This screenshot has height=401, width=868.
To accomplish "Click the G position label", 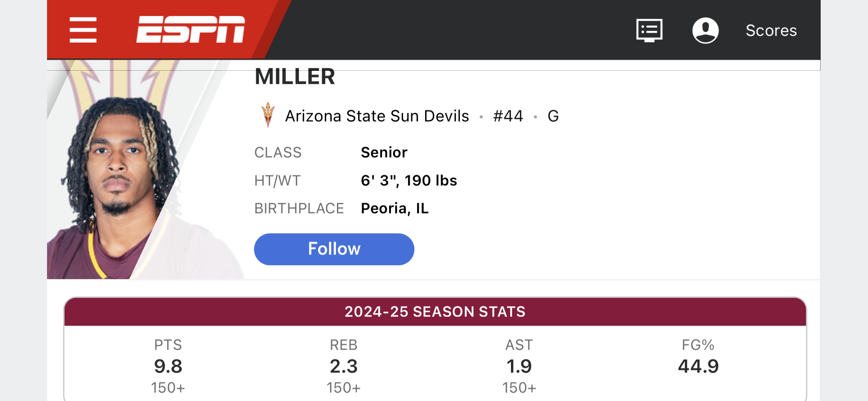I will [553, 116].
